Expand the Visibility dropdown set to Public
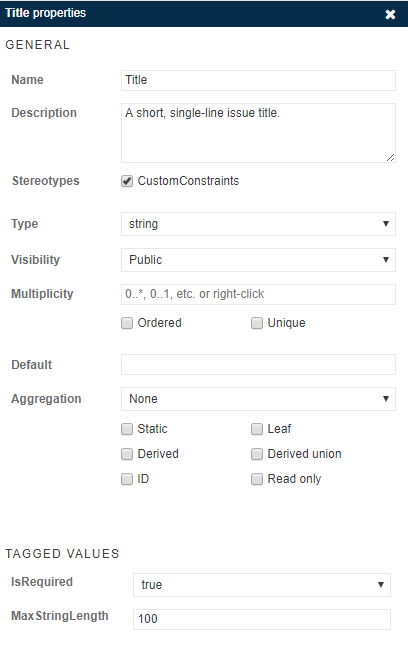408x654 pixels. [258, 260]
